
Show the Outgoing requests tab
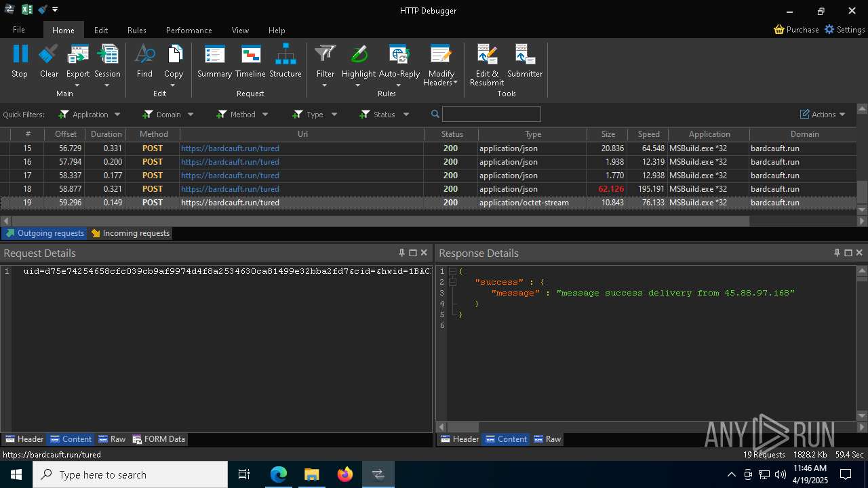44,233
